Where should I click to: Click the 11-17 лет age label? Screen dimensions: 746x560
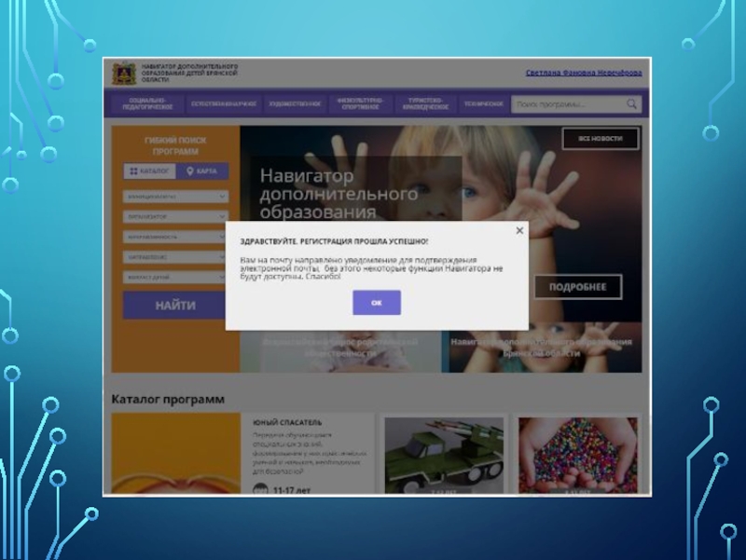292,490
